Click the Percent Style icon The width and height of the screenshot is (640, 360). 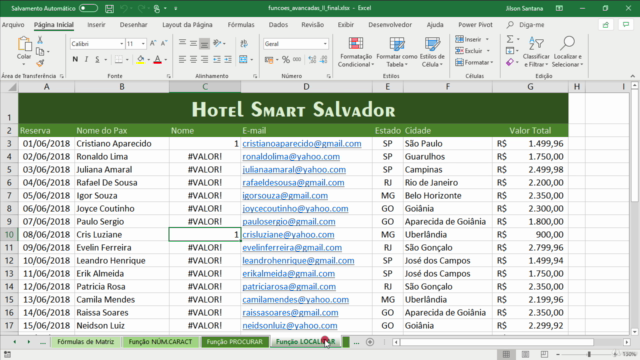286,60
